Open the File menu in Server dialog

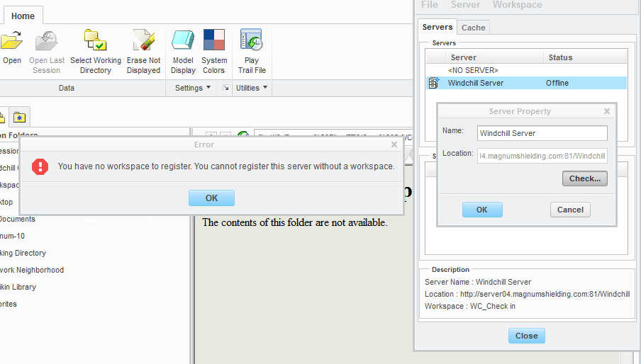tap(430, 5)
